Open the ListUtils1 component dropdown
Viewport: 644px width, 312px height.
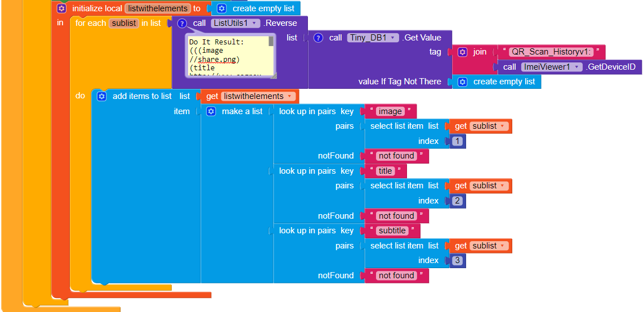pyautogui.click(x=236, y=23)
